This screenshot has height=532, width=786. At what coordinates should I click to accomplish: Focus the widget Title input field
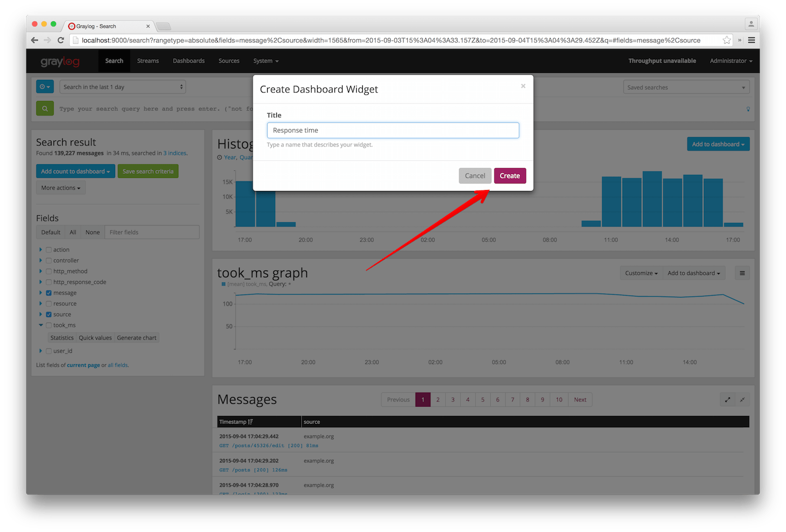(x=392, y=130)
